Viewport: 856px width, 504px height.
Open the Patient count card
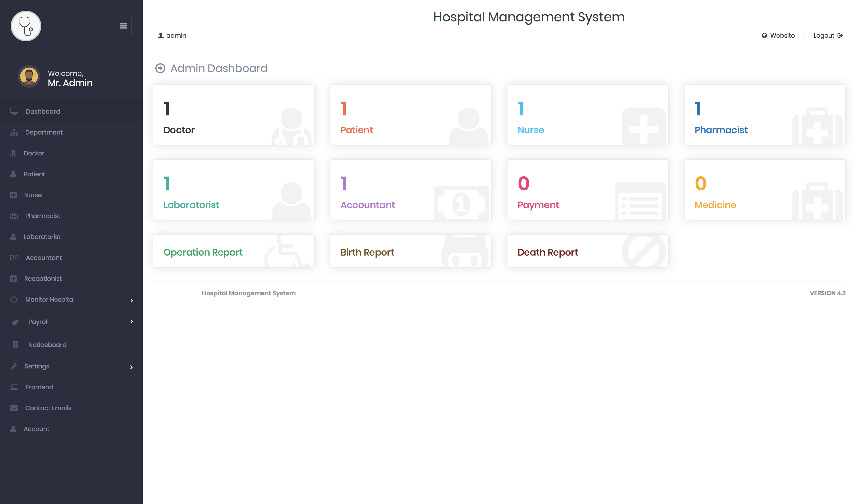[x=411, y=115]
